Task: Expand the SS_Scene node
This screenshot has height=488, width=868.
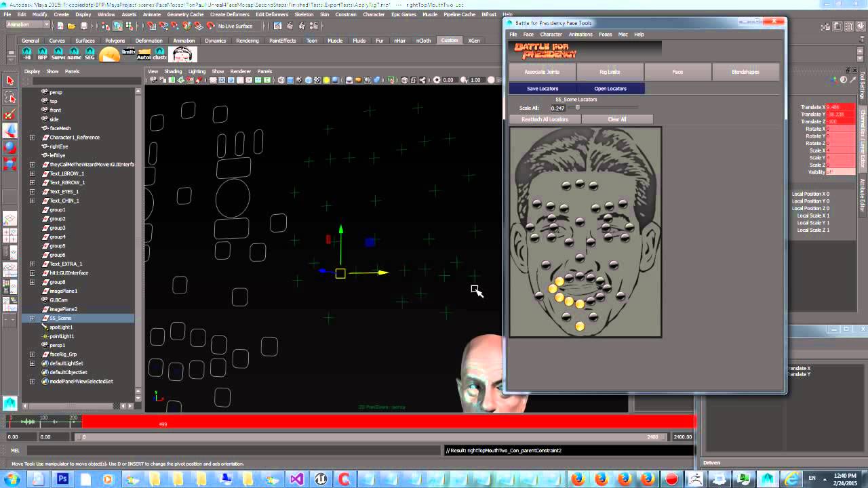Action: coord(32,318)
